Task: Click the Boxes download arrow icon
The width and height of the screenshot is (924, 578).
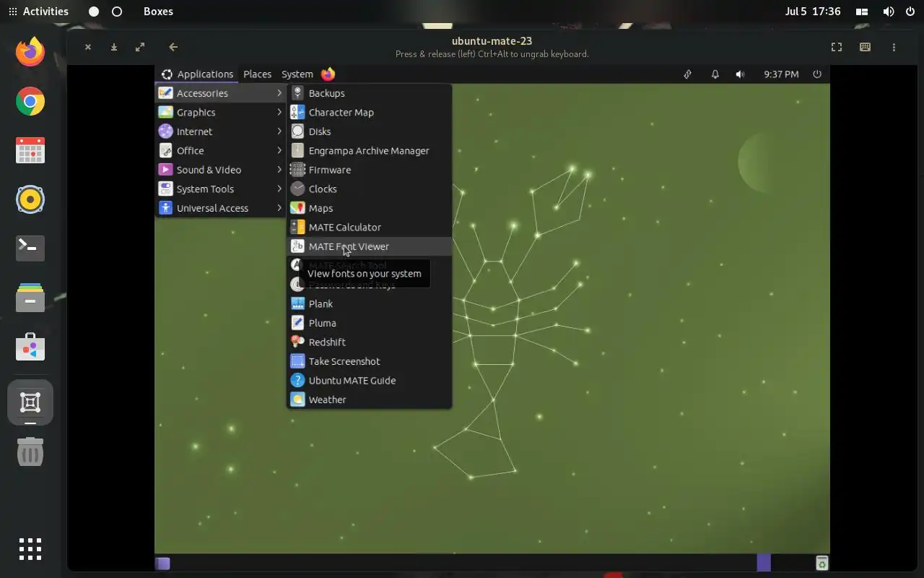Action: pyautogui.click(x=114, y=47)
